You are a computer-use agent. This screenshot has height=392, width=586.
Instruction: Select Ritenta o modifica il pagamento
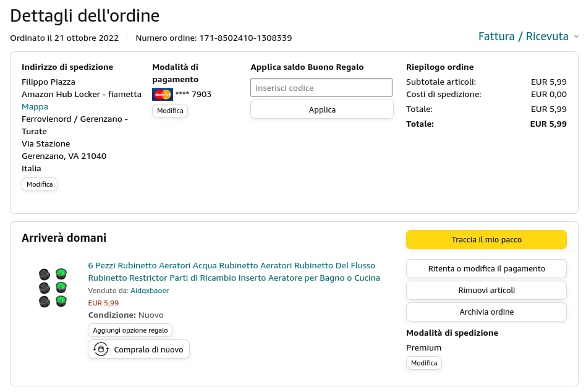(486, 269)
